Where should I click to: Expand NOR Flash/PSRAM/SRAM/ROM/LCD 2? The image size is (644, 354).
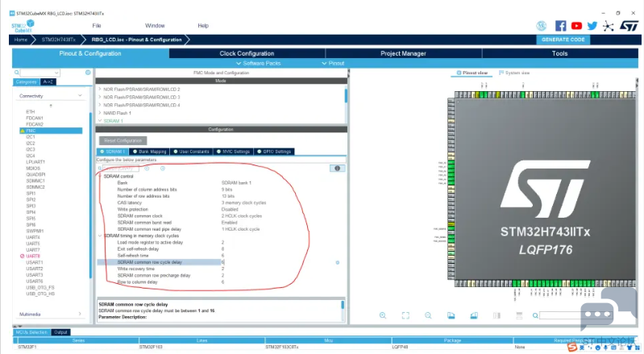point(99,90)
